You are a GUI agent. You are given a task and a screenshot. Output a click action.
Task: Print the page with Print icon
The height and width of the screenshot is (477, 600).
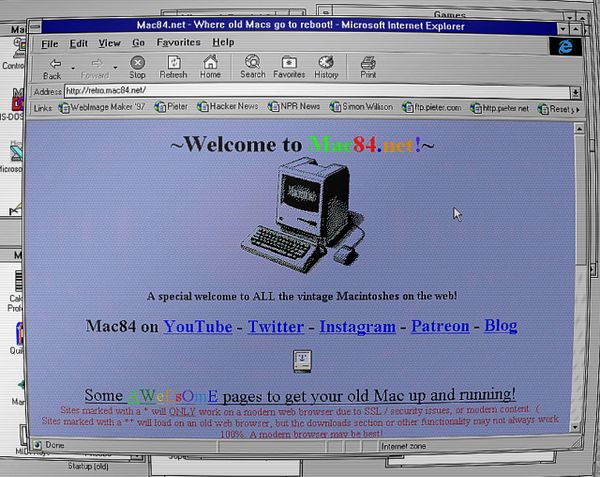coord(368,67)
